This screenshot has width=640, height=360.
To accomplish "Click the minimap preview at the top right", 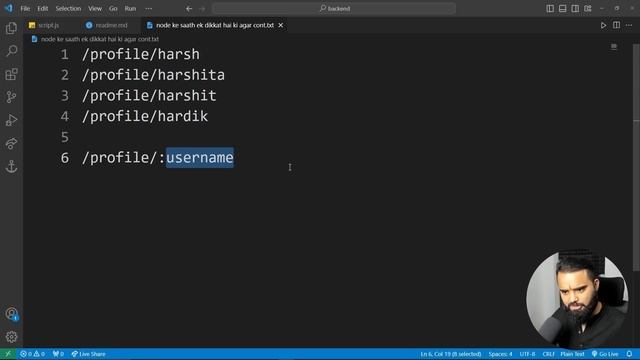I will pyautogui.click(x=614, y=47).
